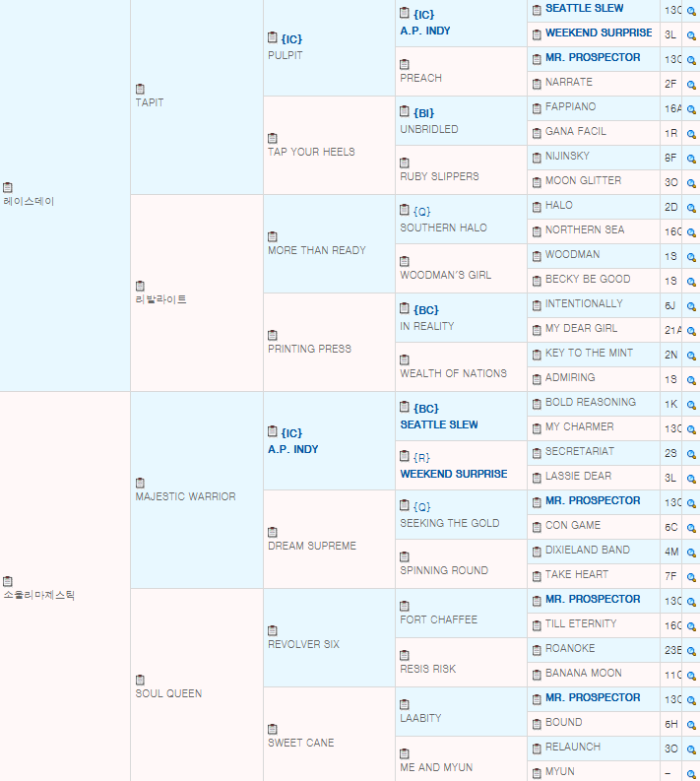The width and height of the screenshot is (700, 781).
Task: Open the clipboard icon above SOUL QUEEN
Action: coord(140,680)
